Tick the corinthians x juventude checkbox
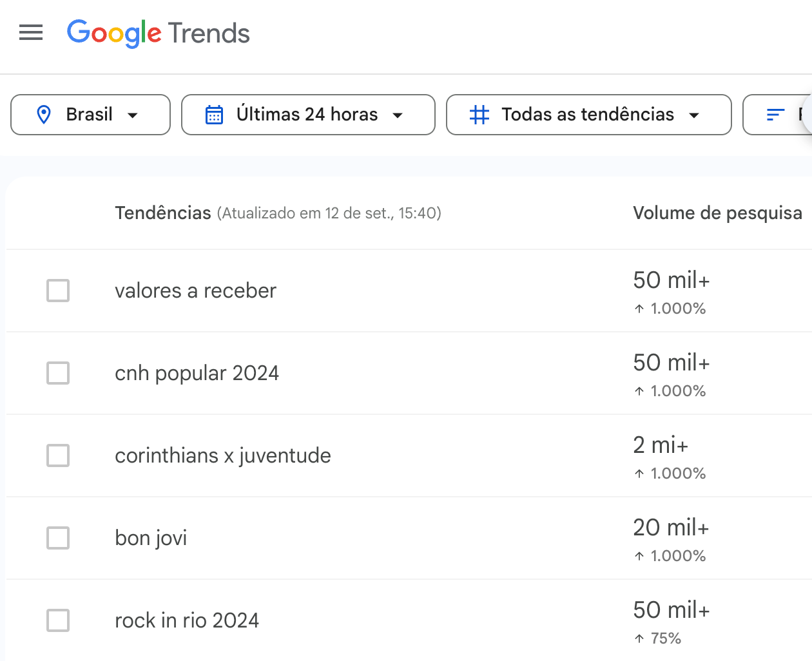 click(58, 455)
